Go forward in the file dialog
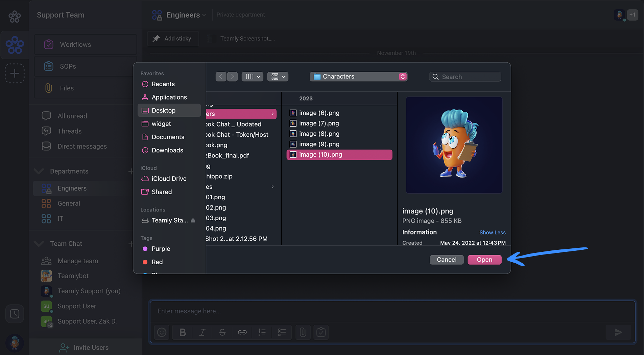Image resolution: width=644 pixels, height=355 pixels. (x=233, y=77)
